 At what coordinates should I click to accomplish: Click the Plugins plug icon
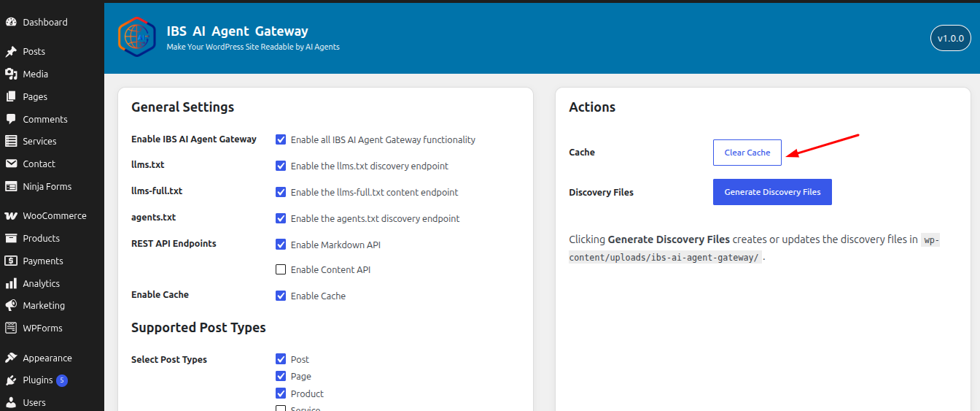[x=11, y=380]
